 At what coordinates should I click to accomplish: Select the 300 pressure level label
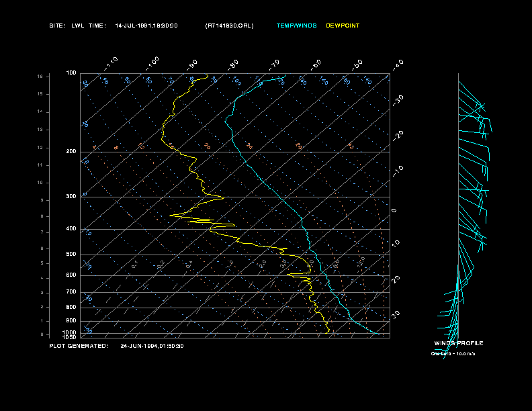pos(71,197)
